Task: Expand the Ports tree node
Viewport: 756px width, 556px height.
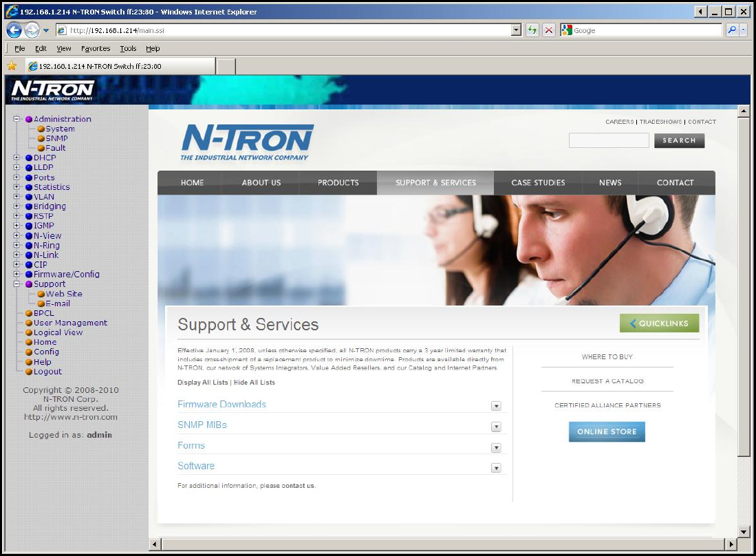Action: (x=17, y=177)
